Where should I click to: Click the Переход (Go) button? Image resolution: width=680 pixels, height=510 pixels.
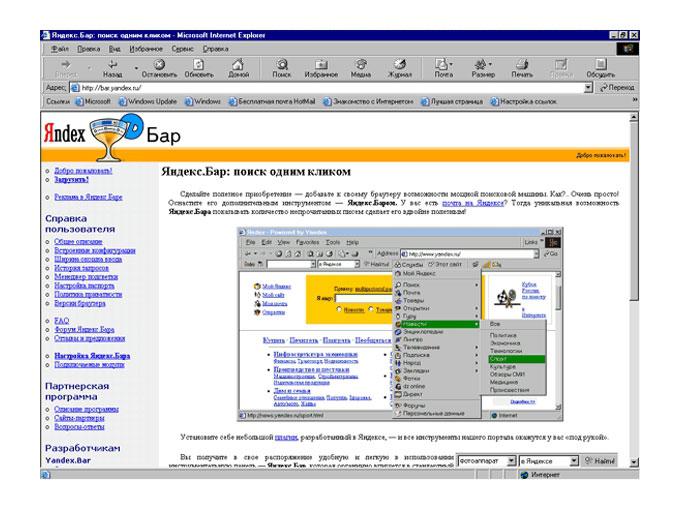[x=617, y=88]
